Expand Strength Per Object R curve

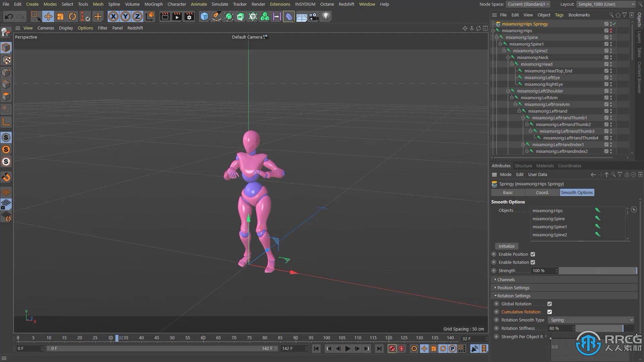546,336
